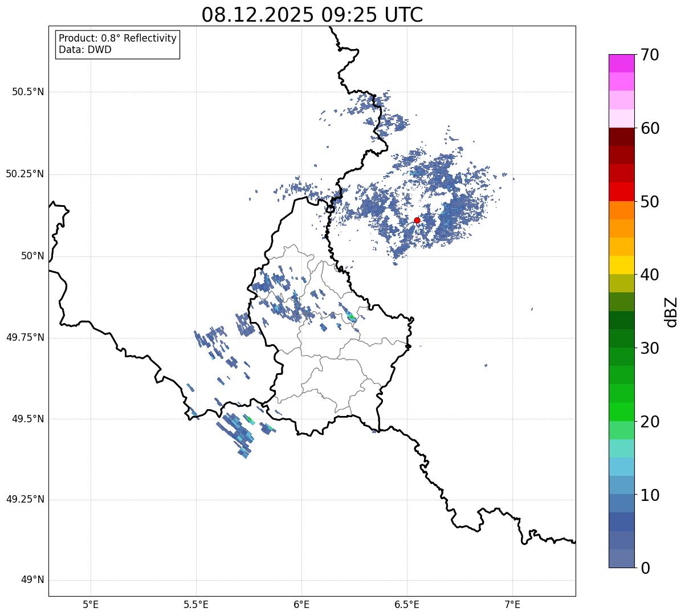Screen dimensions: 685x616
Task: Click the 7°E longitude label
Action: point(512,604)
